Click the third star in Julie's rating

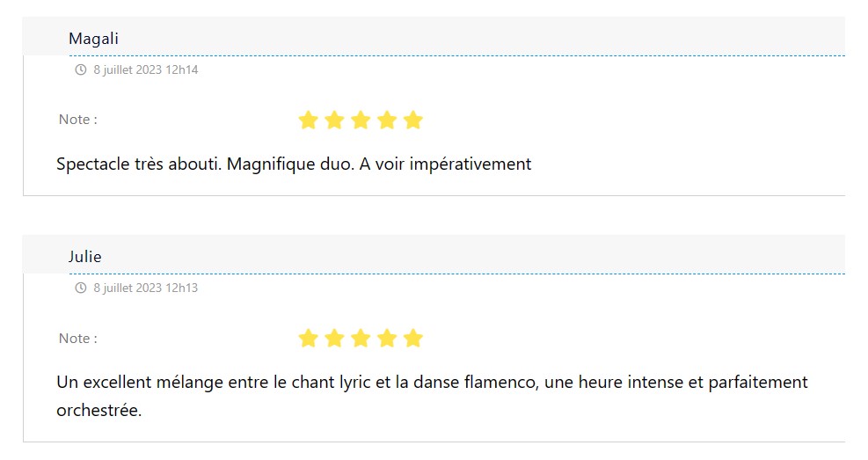pyautogui.click(x=361, y=339)
